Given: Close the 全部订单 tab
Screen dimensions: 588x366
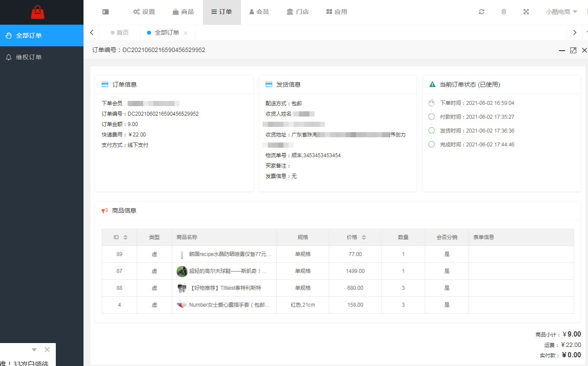Looking at the screenshot, I should (186, 33).
